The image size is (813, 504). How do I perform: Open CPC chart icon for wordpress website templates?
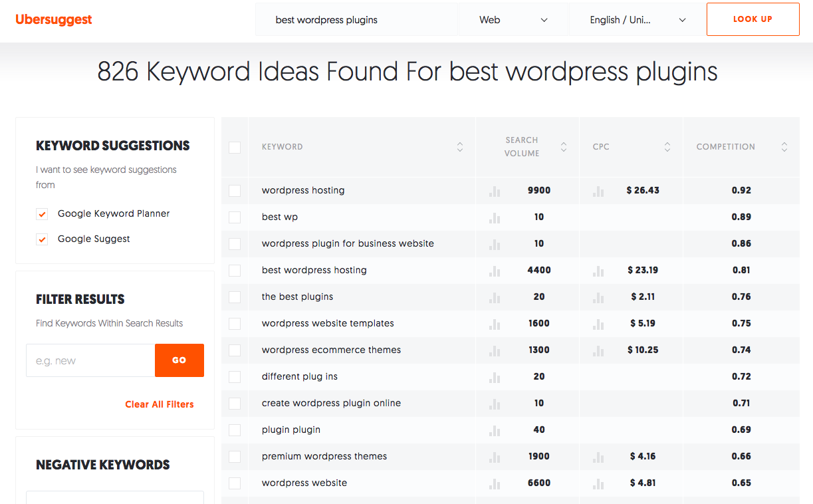pos(598,324)
